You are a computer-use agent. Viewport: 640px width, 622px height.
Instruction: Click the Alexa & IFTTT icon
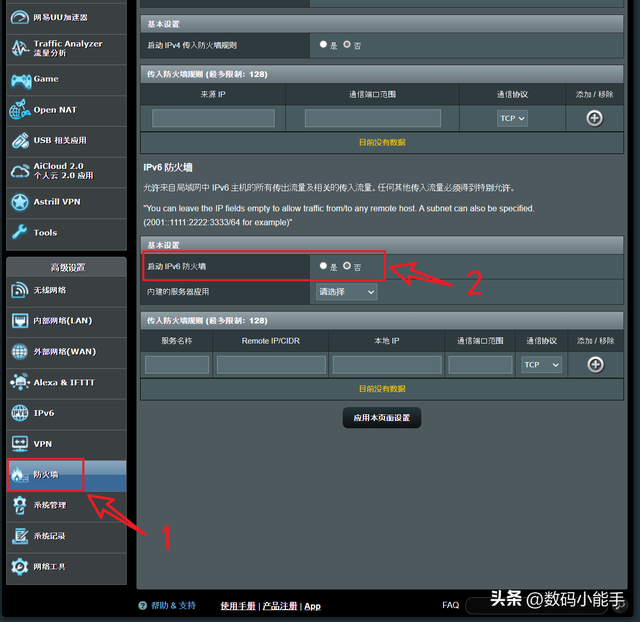click(20, 382)
